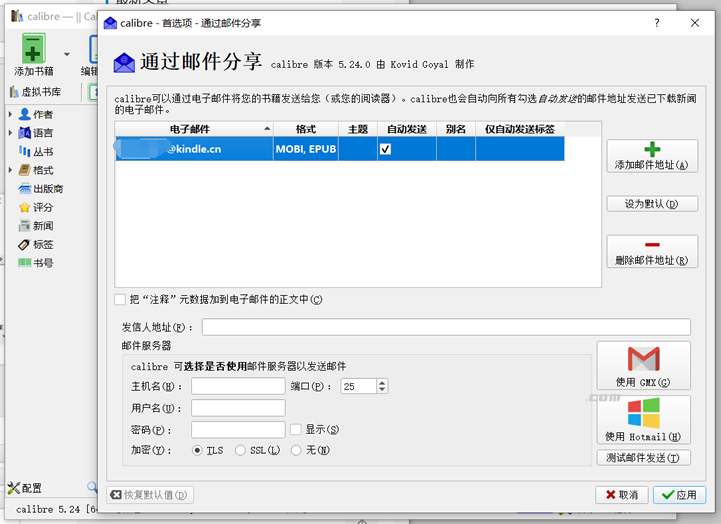Click the hostname (主机名) input field
The width and height of the screenshot is (721, 524).
[x=238, y=386]
